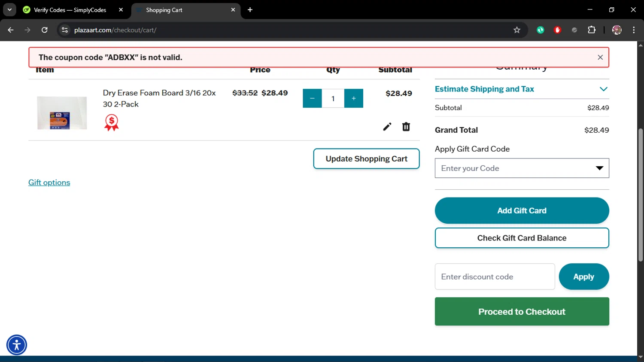The width and height of the screenshot is (644, 362).
Task: Open the Chrome profile avatar menu
Action: pos(617,30)
